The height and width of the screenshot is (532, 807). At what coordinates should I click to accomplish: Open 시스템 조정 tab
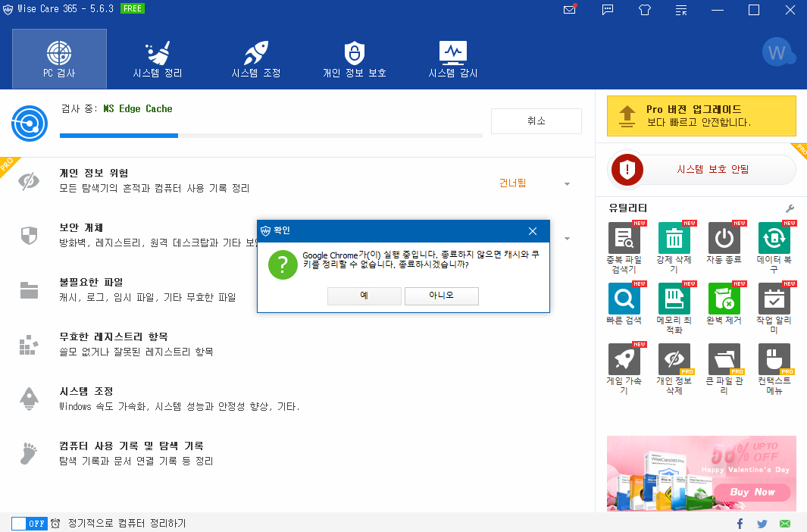tap(256, 58)
